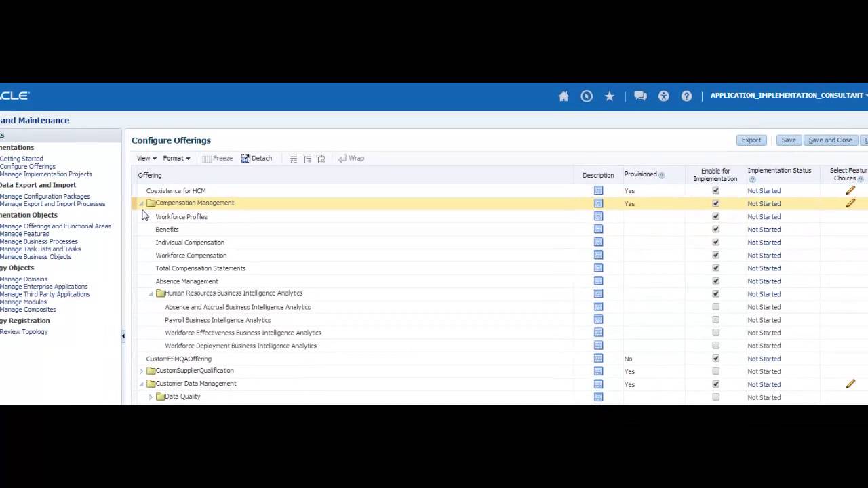Image resolution: width=868 pixels, height=488 pixels.
Task: Go to the Home icon
Action: (564, 96)
